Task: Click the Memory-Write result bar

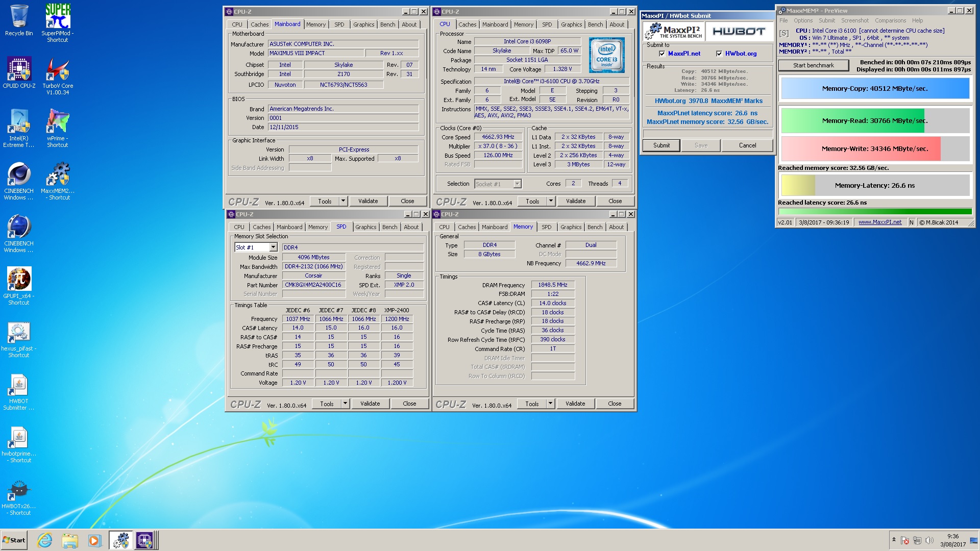Action: (875, 149)
